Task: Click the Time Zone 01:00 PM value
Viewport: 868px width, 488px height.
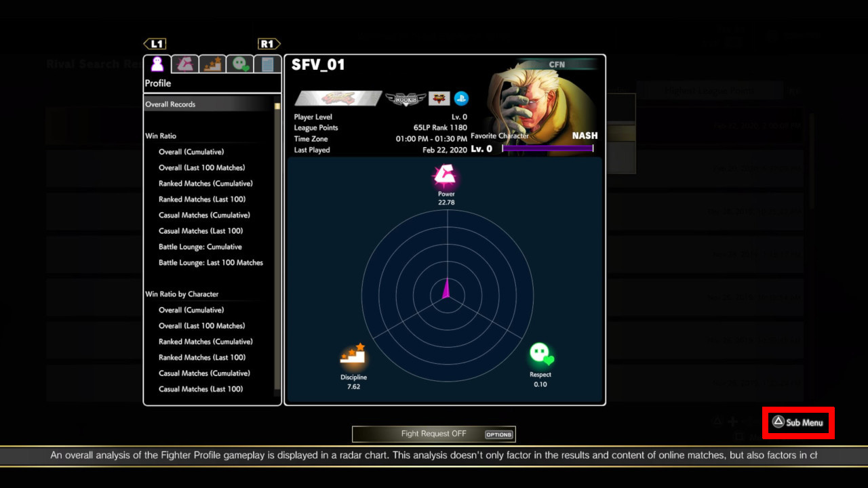Action: click(x=432, y=139)
